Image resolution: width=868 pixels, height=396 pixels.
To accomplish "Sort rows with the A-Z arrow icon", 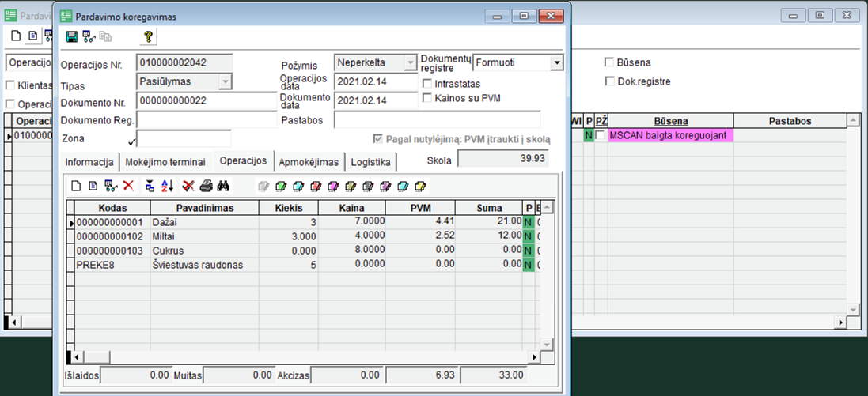I will (x=167, y=186).
